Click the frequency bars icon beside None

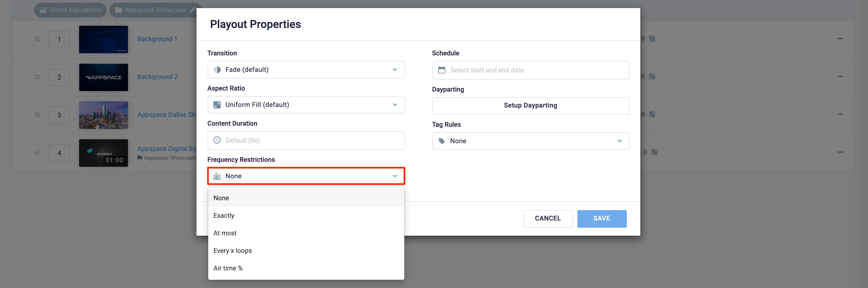coord(217,176)
